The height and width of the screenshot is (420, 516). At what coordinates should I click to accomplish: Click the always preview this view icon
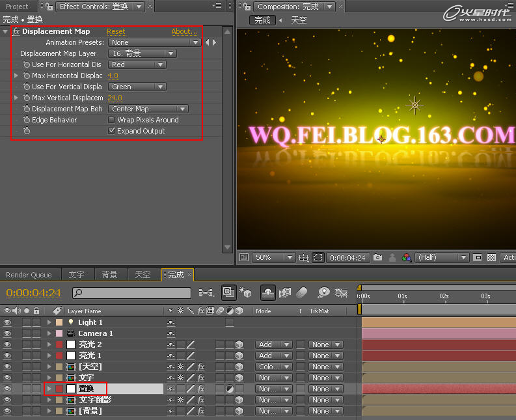coord(244,257)
